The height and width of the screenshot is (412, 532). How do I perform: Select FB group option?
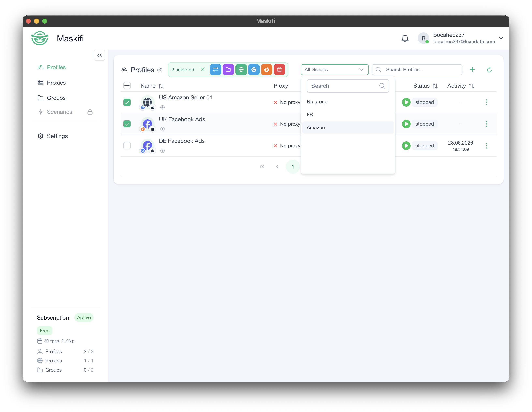coord(348,115)
